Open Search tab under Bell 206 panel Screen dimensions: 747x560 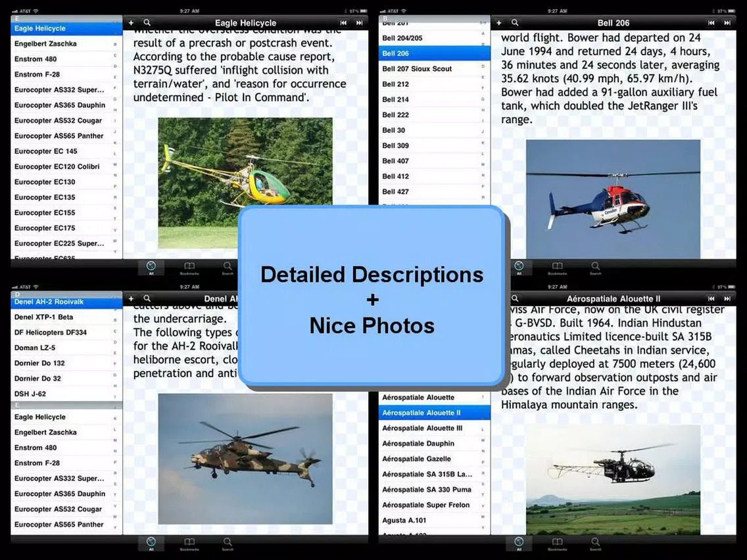tap(596, 268)
